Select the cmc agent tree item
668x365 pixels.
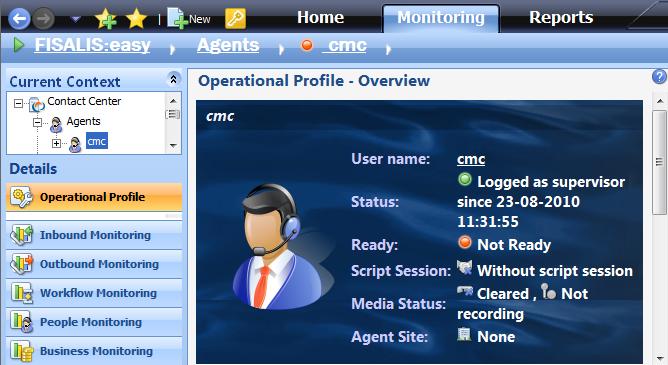[97, 141]
